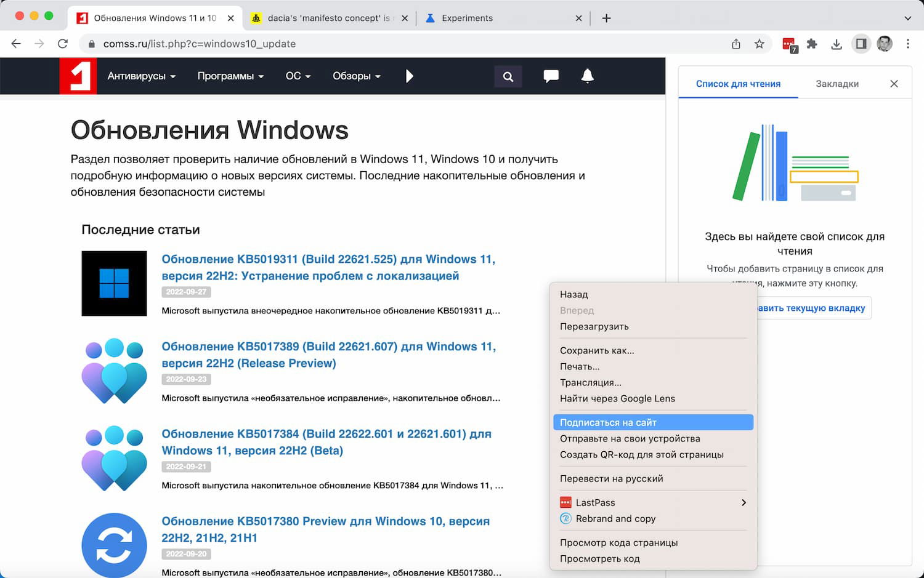Choose Найти через Google Lens
Image resolution: width=924 pixels, height=578 pixels.
pos(653,399)
